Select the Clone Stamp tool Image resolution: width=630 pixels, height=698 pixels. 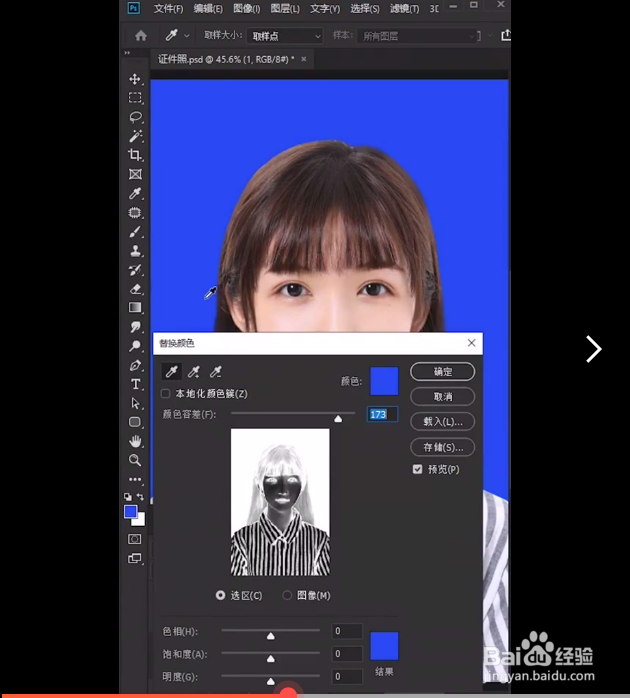(135, 251)
